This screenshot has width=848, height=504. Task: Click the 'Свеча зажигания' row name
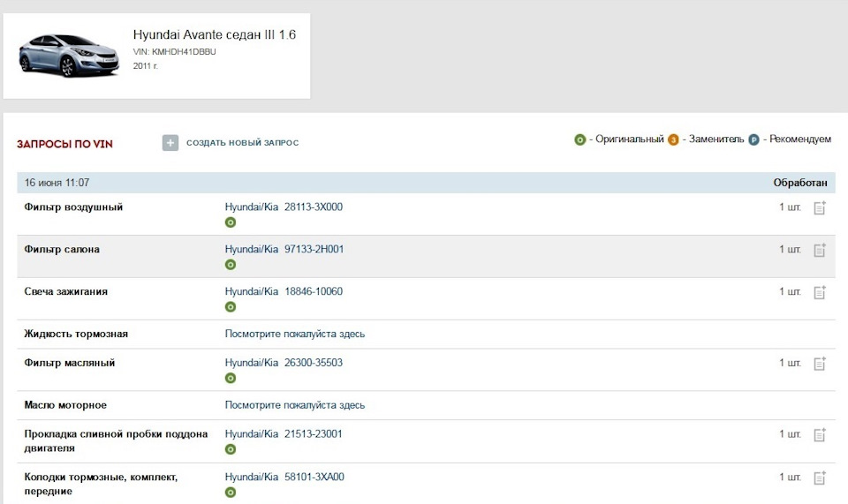coord(66,291)
